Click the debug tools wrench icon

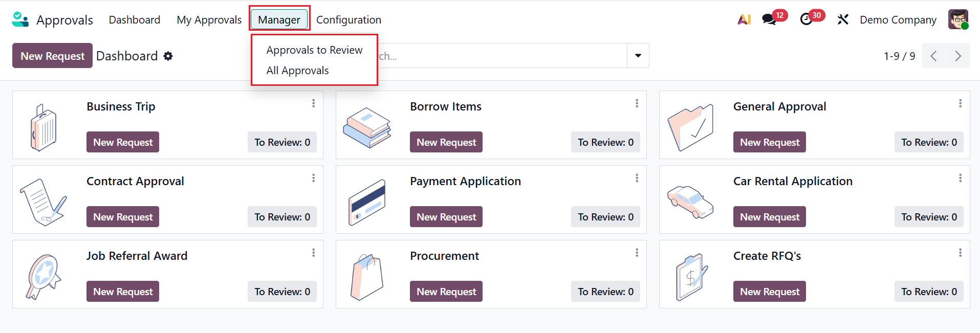[843, 19]
